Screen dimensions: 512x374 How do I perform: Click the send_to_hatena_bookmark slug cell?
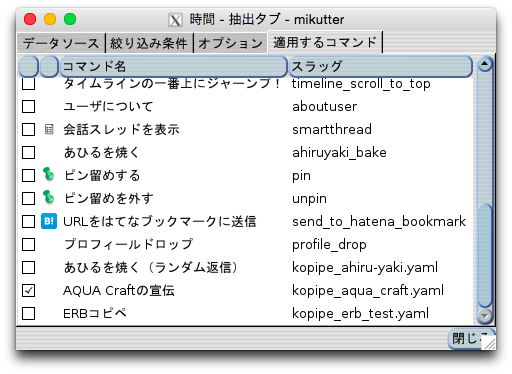coord(379,222)
